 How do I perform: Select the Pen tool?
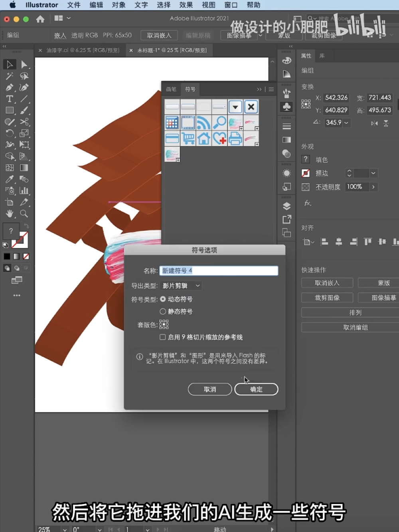pyautogui.click(x=10, y=87)
